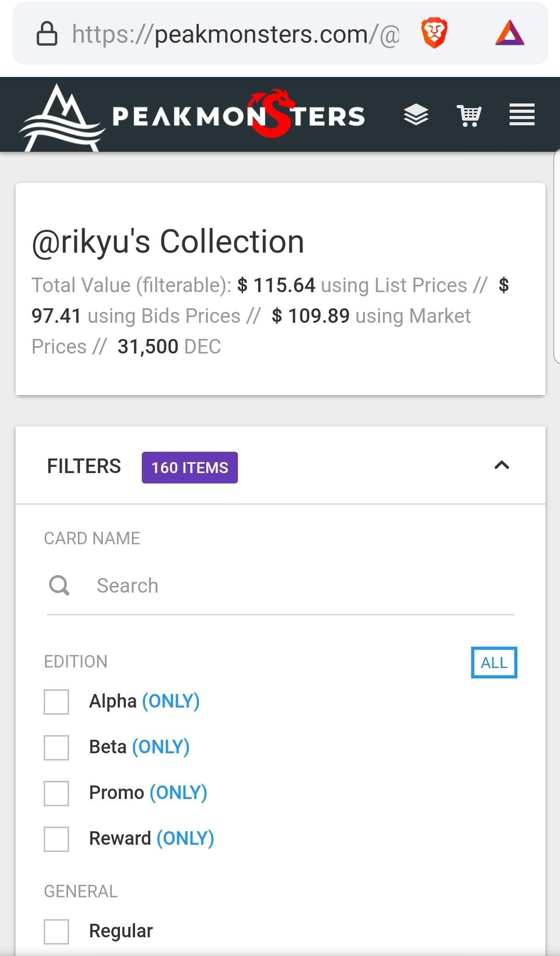Open the card layers stack icon
Screen dimensions: 560x956
pos(416,115)
